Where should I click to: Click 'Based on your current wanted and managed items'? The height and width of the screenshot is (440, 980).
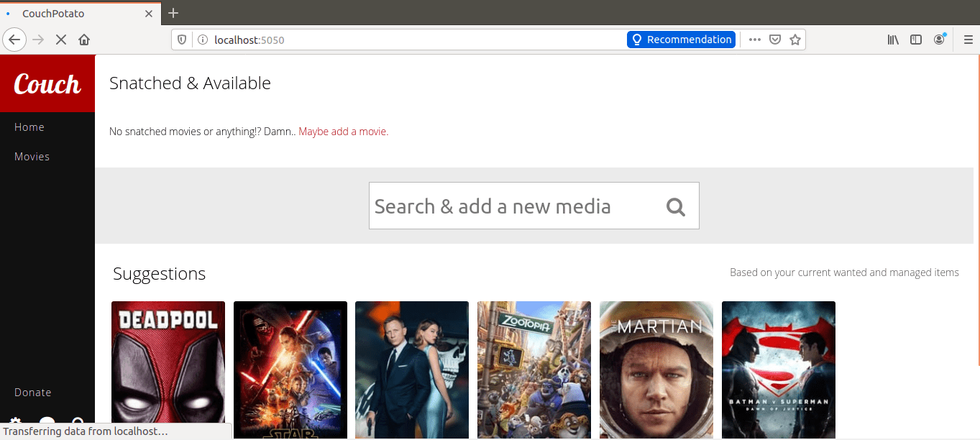(844, 272)
